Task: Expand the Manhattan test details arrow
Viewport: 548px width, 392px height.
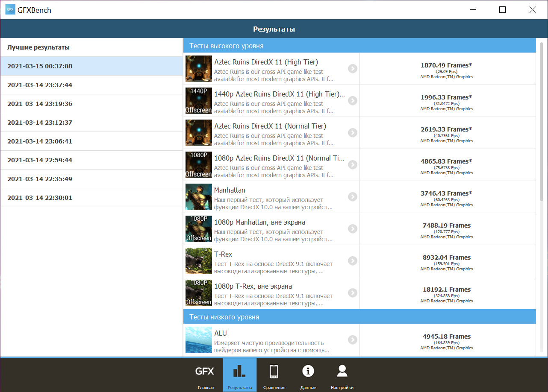Action: pyautogui.click(x=352, y=197)
